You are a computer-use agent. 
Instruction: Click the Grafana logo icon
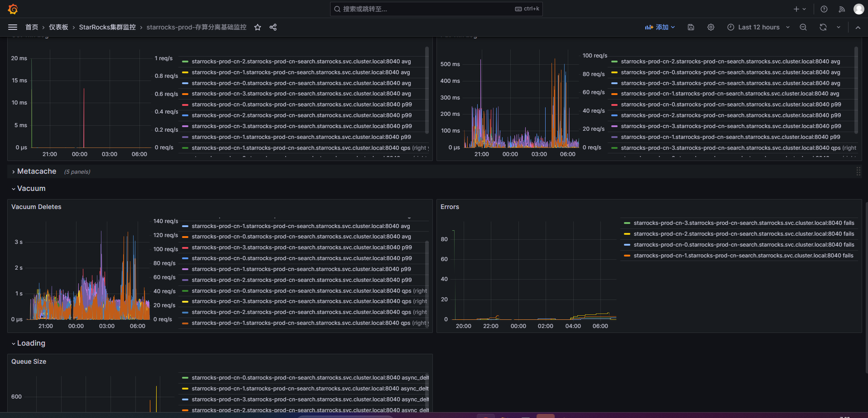click(13, 9)
